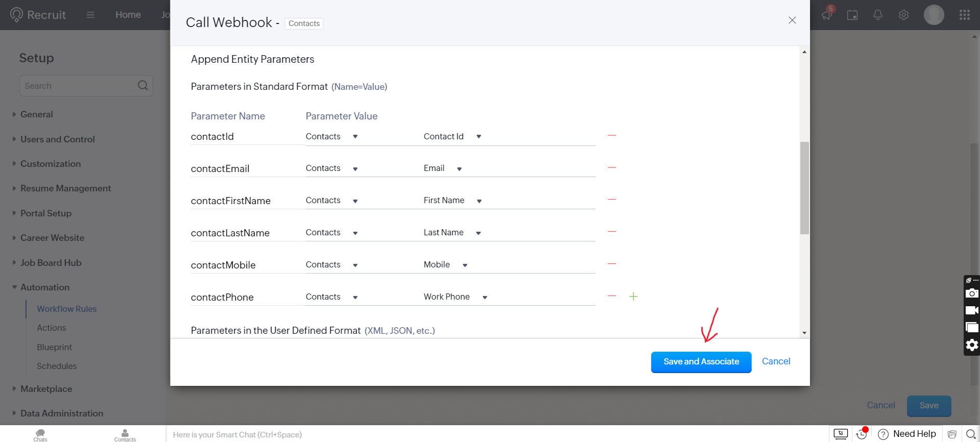Focus the Setup search box

point(86,86)
